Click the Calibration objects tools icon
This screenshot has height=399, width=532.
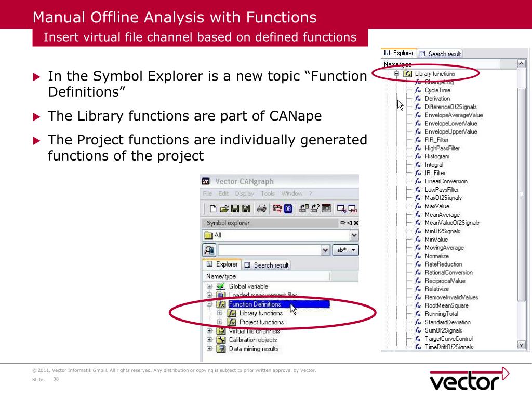(x=221, y=340)
